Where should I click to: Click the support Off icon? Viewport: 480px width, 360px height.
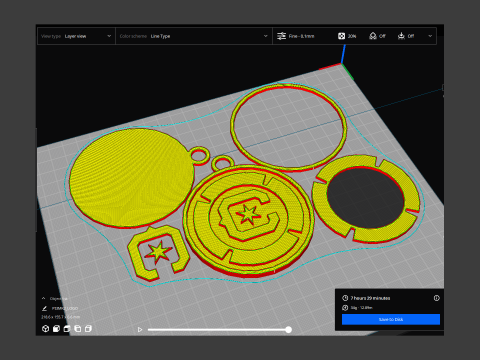point(373,36)
